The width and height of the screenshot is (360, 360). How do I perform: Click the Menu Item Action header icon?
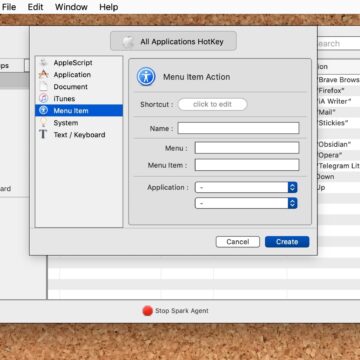point(146,77)
